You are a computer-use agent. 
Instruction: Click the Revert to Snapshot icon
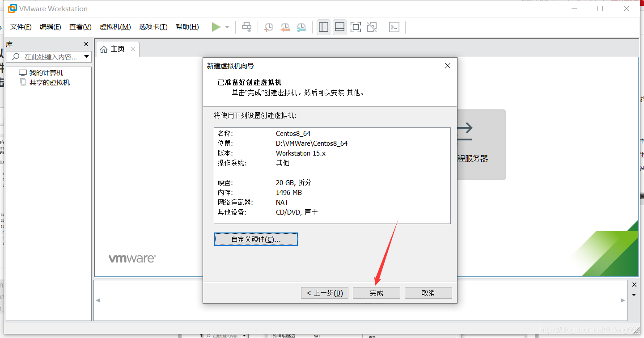click(x=285, y=27)
